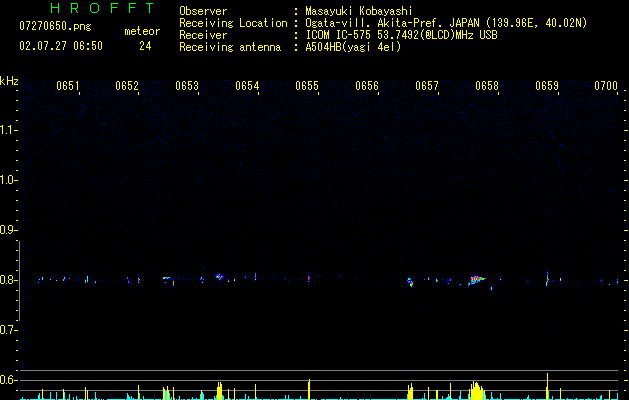Click the 1.1 kHz frequency label

click(x=8, y=130)
